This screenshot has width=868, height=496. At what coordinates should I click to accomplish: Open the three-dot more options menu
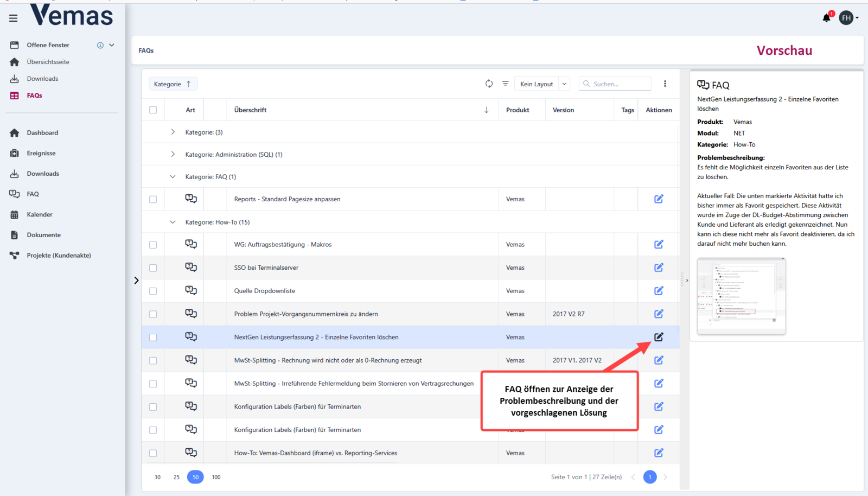665,84
